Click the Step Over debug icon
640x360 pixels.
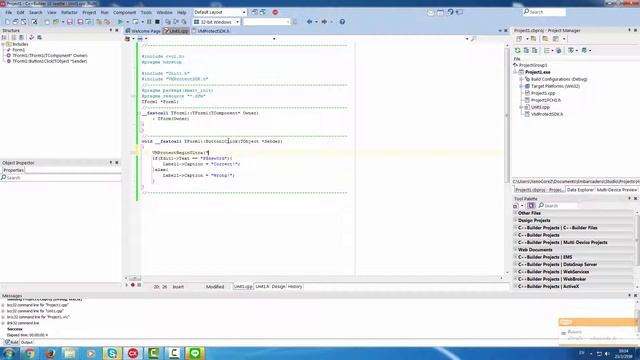tap(176, 22)
